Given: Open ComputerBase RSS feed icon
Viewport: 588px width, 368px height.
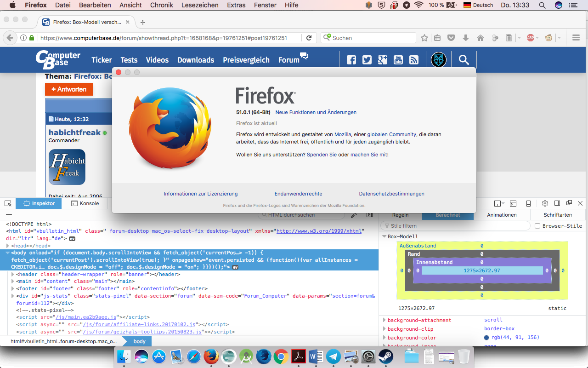Looking at the screenshot, I should click(414, 60).
